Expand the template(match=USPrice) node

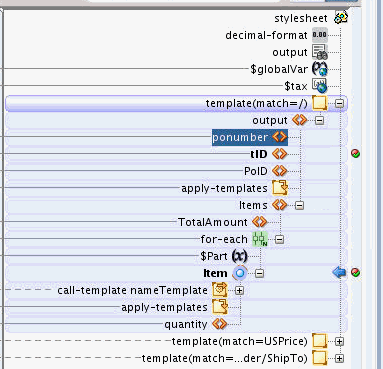point(339,341)
